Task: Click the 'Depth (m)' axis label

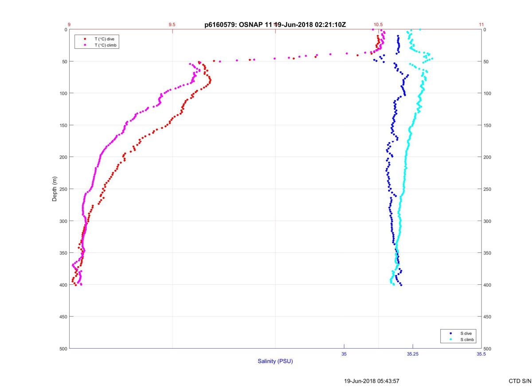Action: 55,189
